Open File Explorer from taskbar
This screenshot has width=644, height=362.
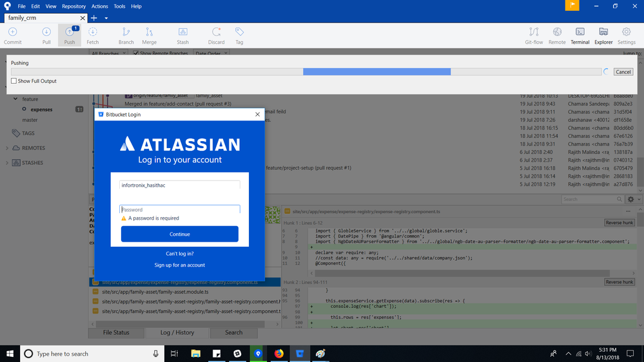pos(195,354)
